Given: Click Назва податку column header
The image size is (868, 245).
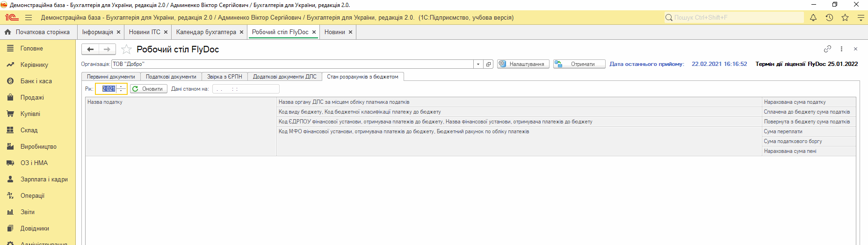Looking at the screenshot, I should pyautogui.click(x=181, y=126).
